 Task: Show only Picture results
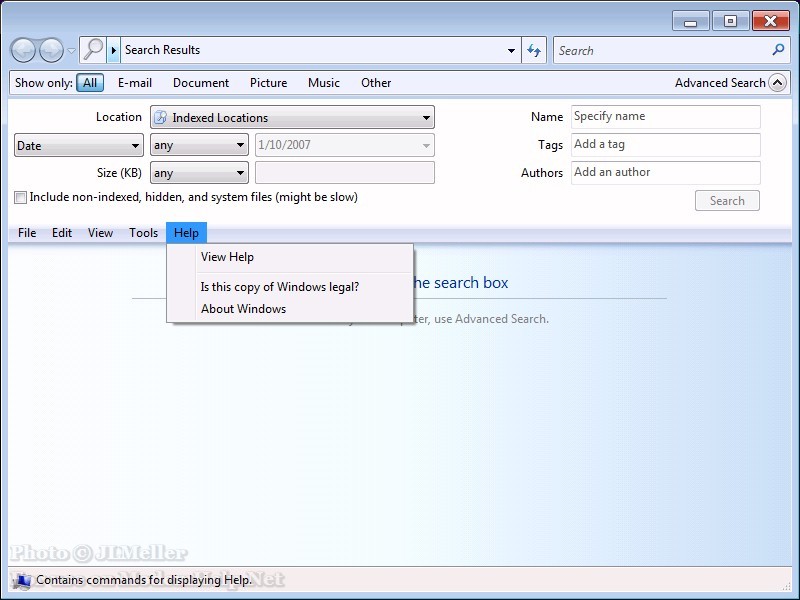click(x=268, y=83)
